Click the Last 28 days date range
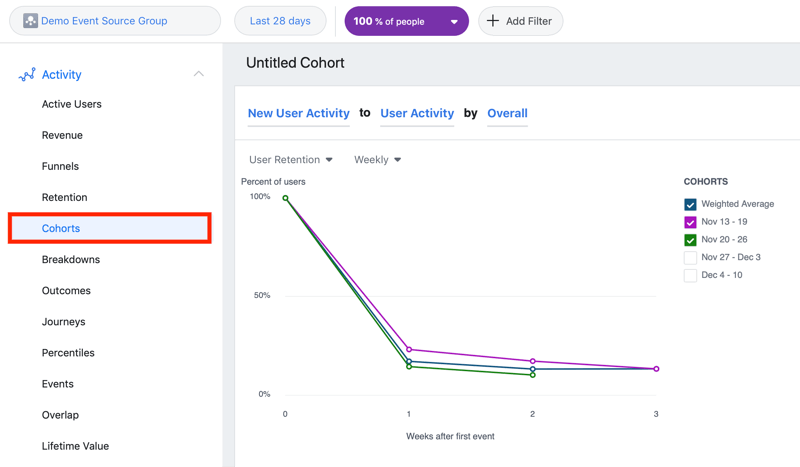The height and width of the screenshot is (467, 800). point(280,21)
